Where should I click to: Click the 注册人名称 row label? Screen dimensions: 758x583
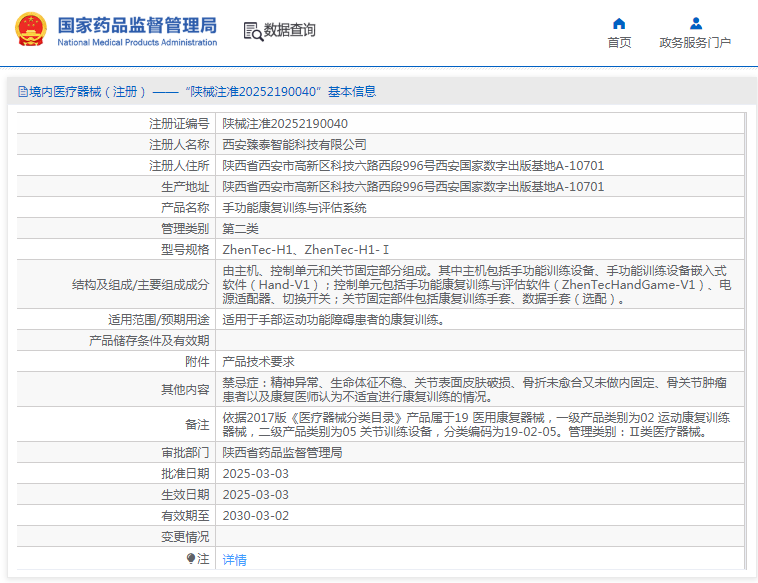[179, 145]
